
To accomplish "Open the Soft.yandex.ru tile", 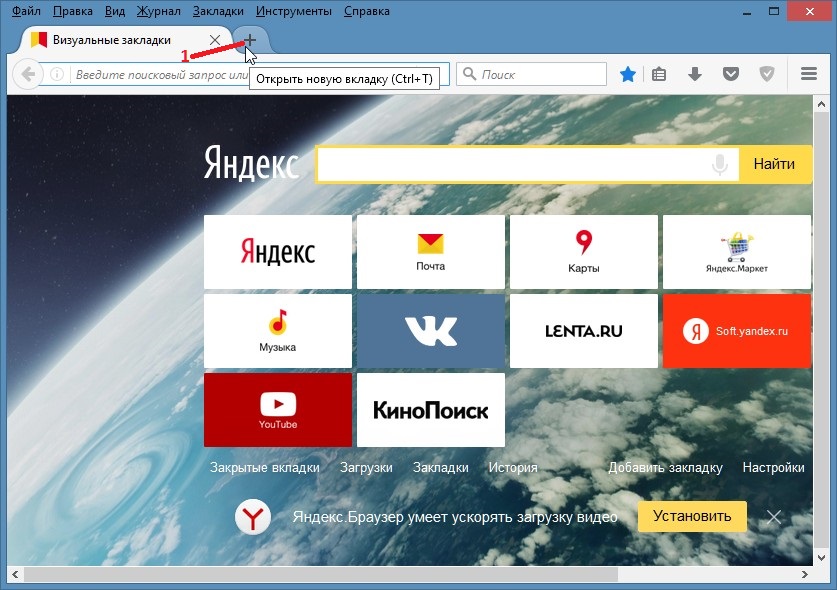I will point(737,331).
